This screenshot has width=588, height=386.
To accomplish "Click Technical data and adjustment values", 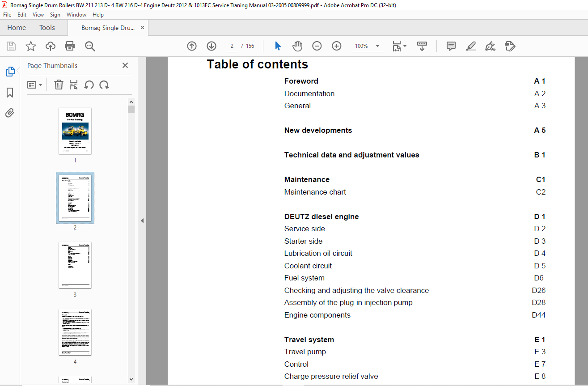I will pyautogui.click(x=352, y=155).
